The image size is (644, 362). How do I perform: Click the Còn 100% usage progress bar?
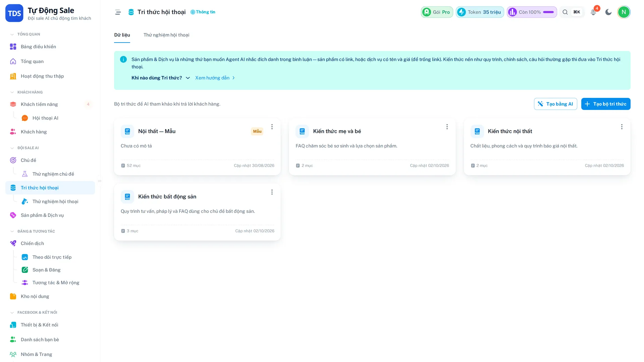coord(548,12)
